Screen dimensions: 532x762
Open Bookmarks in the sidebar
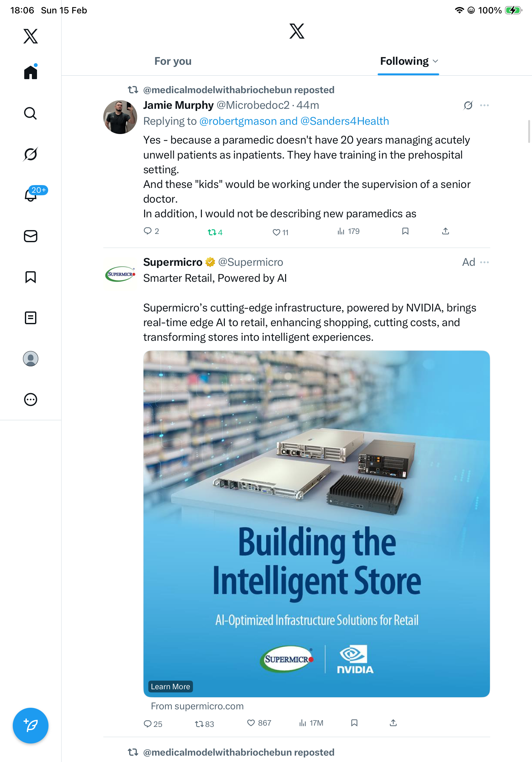click(x=30, y=277)
